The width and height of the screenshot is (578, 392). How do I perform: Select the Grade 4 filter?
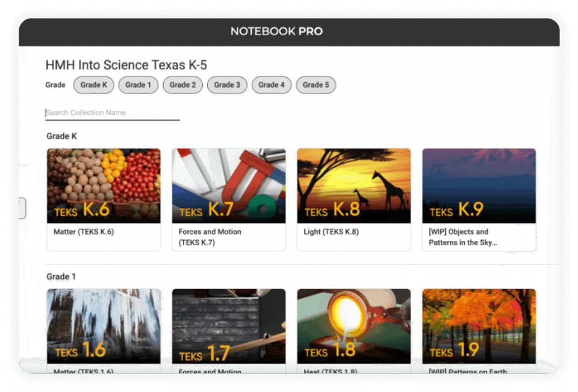[272, 85]
